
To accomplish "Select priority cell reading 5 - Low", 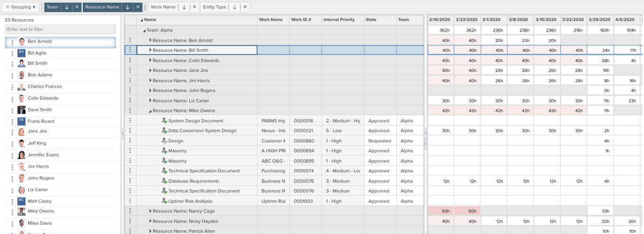I will 343,131.
